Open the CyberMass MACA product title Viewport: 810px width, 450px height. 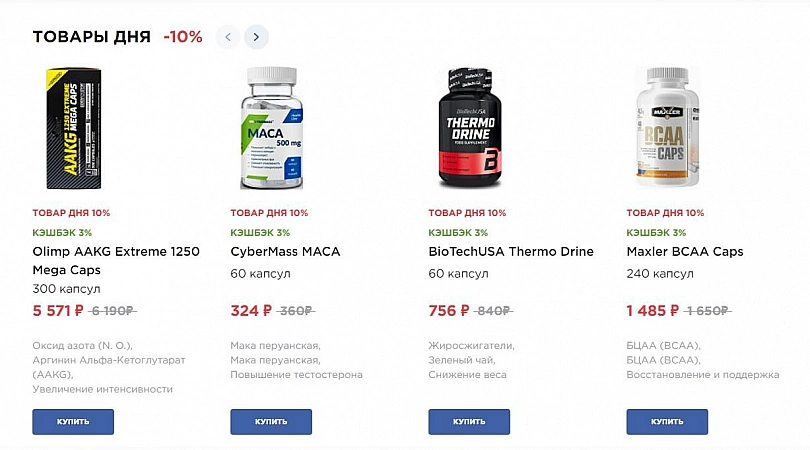click(285, 251)
